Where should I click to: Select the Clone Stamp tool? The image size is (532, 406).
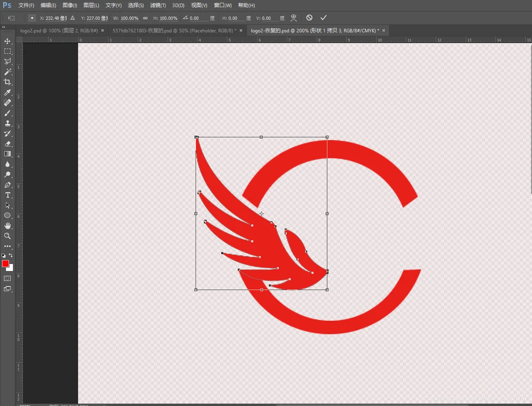(8, 123)
